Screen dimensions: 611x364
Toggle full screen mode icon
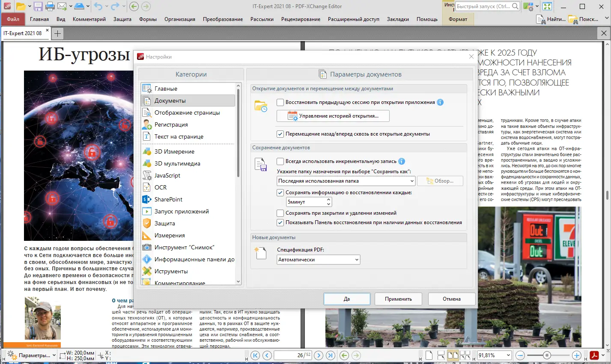[x=547, y=6]
